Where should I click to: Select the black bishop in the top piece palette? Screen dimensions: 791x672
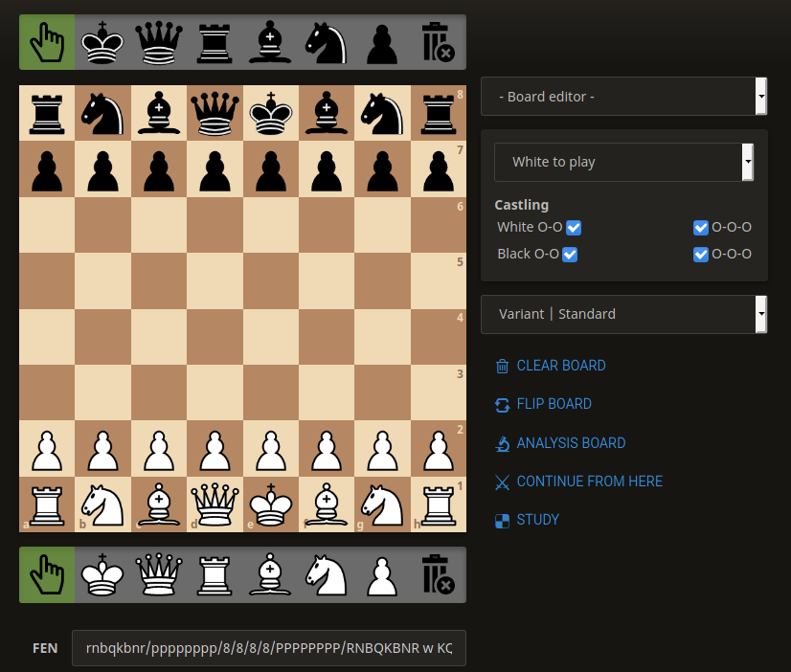coord(270,41)
